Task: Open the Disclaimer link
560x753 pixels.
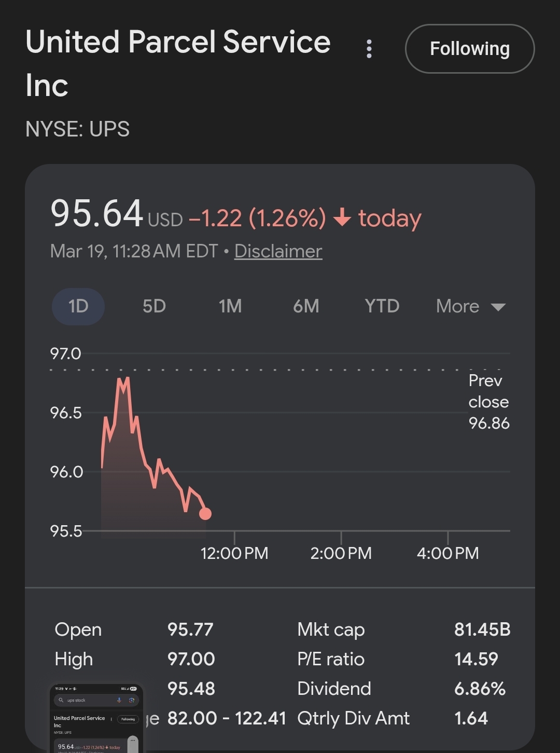Action: 278,251
